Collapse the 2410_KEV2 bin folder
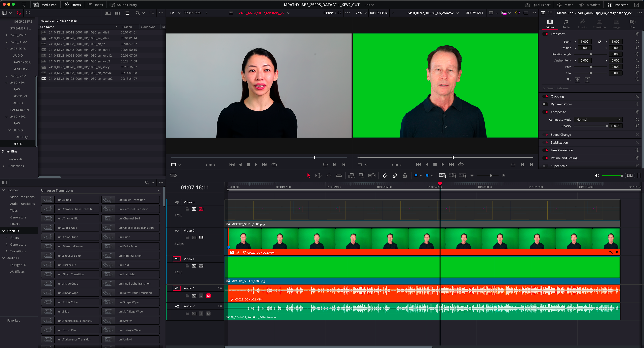This screenshot has height=348, width=644. point(7,117)
